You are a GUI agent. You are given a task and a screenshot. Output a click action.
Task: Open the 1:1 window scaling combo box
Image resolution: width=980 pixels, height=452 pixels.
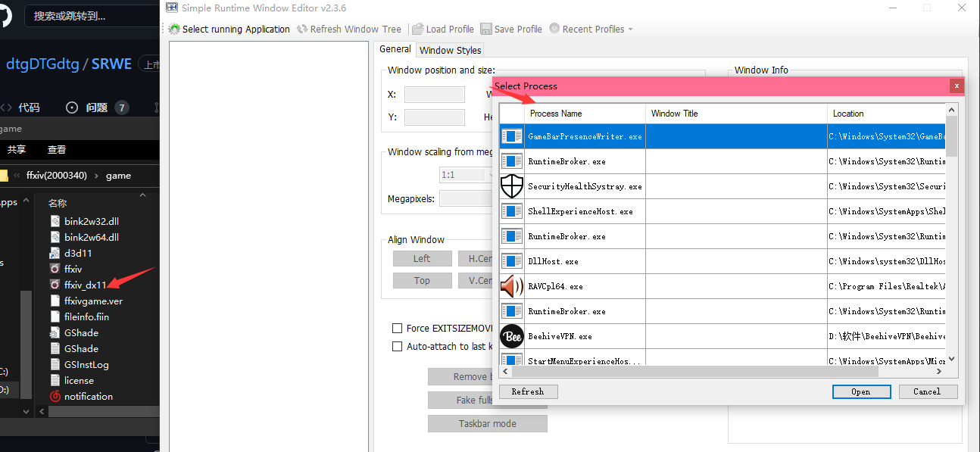pyautogui.click(x=466, y=174)
